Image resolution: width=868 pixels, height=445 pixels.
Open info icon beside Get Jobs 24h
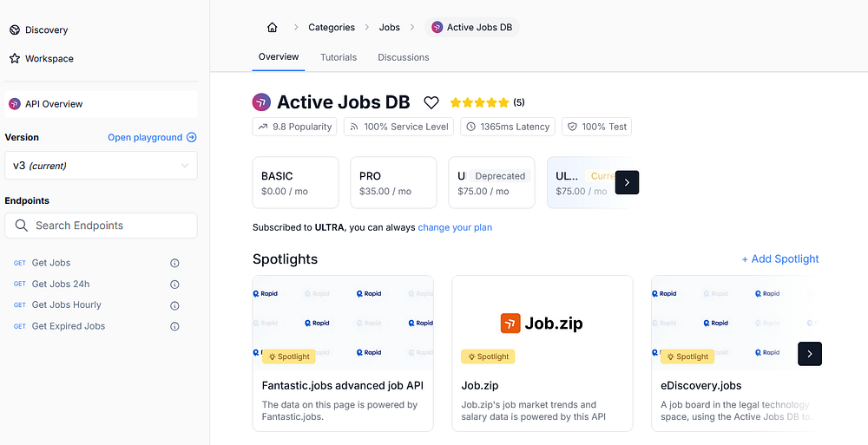(174, 285)
